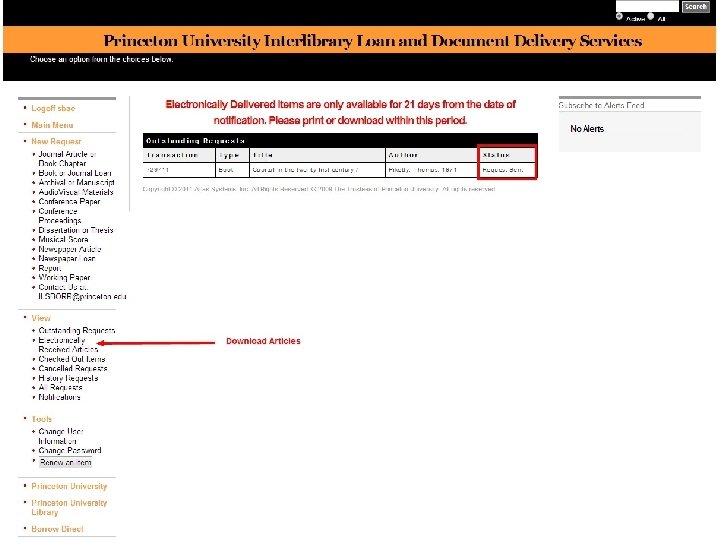Request a Book or Journal Loan
The image size is (720, 540).
coord(75,173)
